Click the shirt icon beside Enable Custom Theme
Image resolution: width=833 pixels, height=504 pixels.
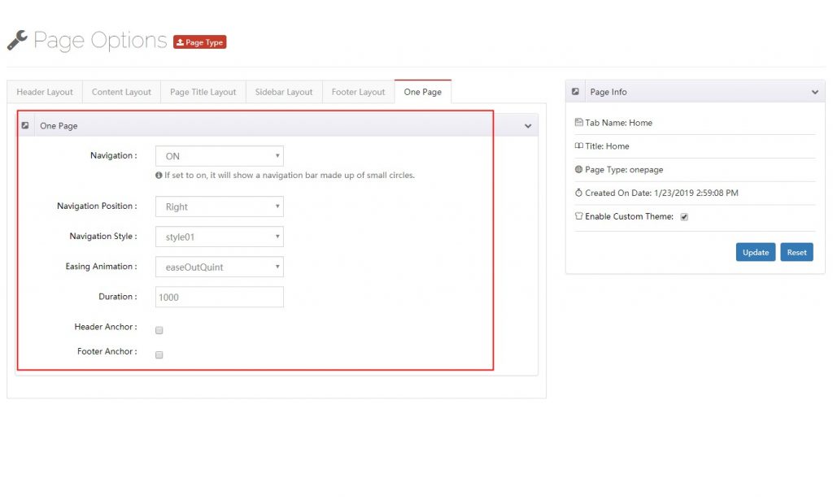[578, 216]
